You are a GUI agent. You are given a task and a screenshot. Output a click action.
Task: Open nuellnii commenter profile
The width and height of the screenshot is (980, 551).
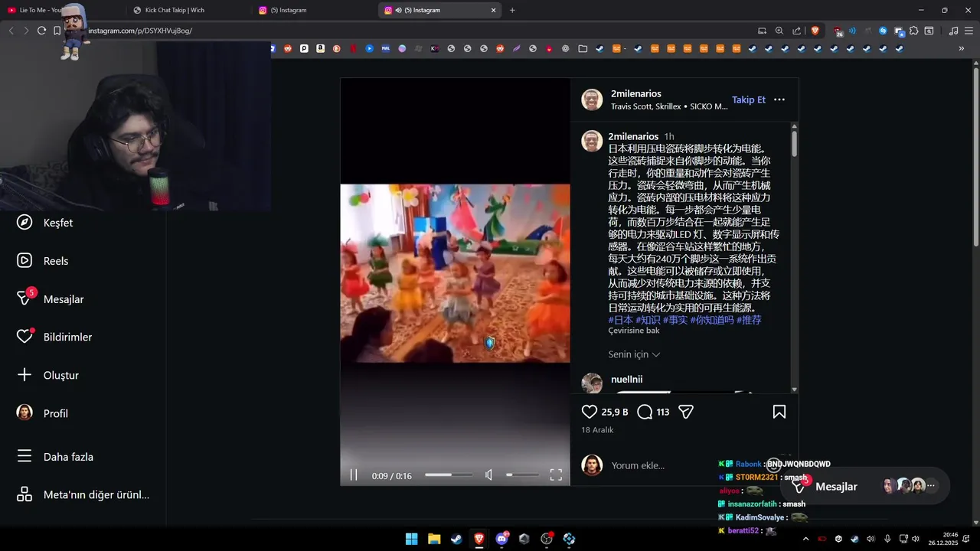[x=627, y=379]
